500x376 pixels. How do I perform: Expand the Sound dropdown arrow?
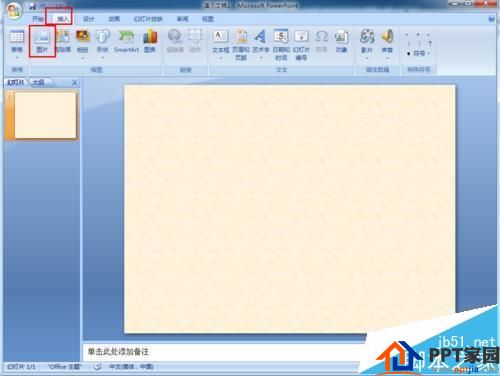pos(387,58)
